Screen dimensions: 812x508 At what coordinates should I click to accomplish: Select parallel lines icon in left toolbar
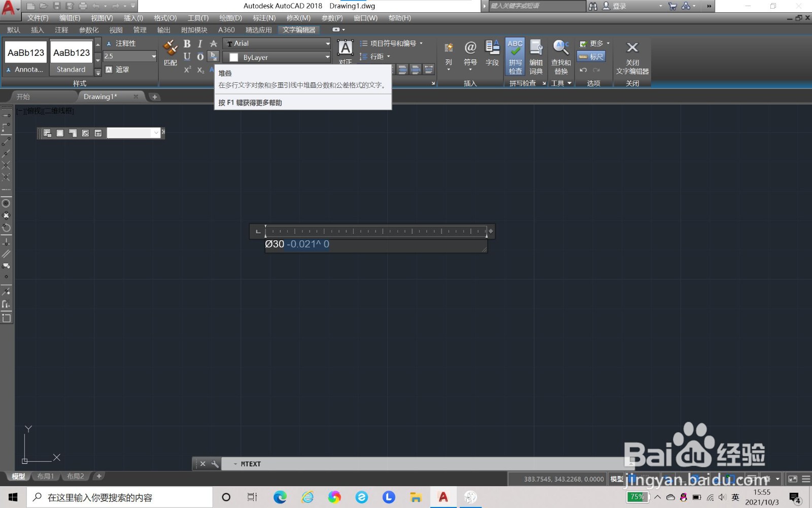tap(6, 253)
